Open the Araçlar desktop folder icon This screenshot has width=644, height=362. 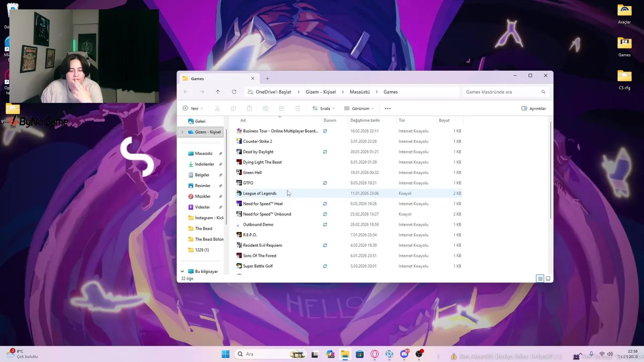(624, 15)
